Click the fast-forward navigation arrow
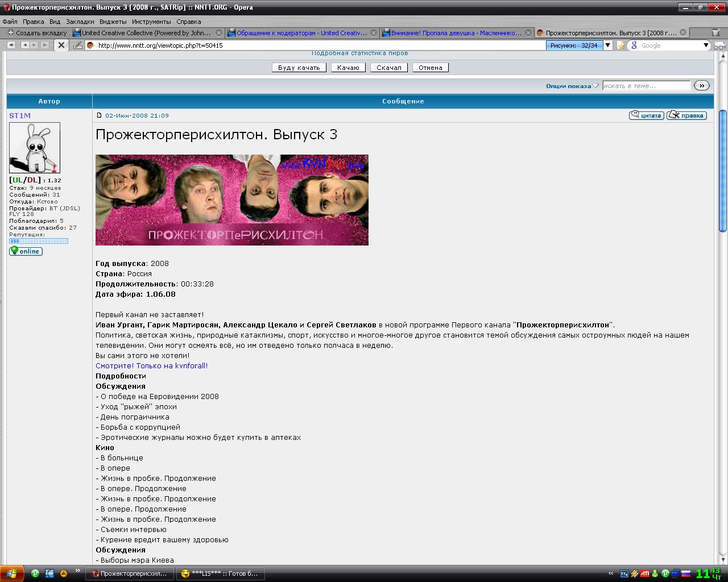The height and width of the screenshot is (582, 728). 44,45
